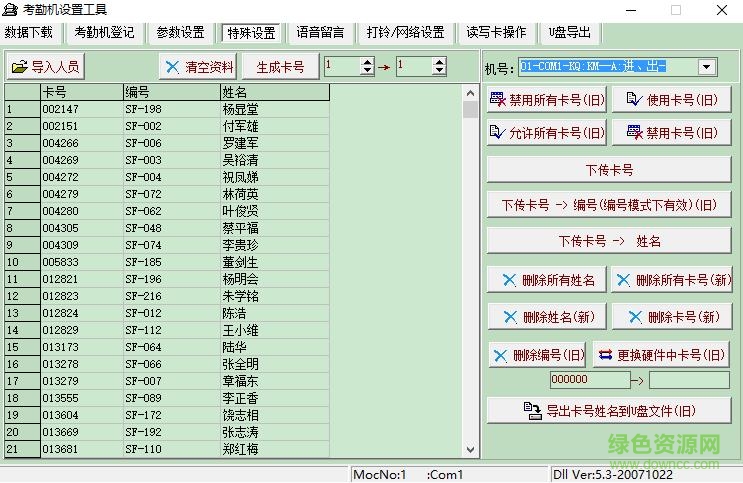
Task: Click the app icon in title bar
Action: click(x=10, y=9)
